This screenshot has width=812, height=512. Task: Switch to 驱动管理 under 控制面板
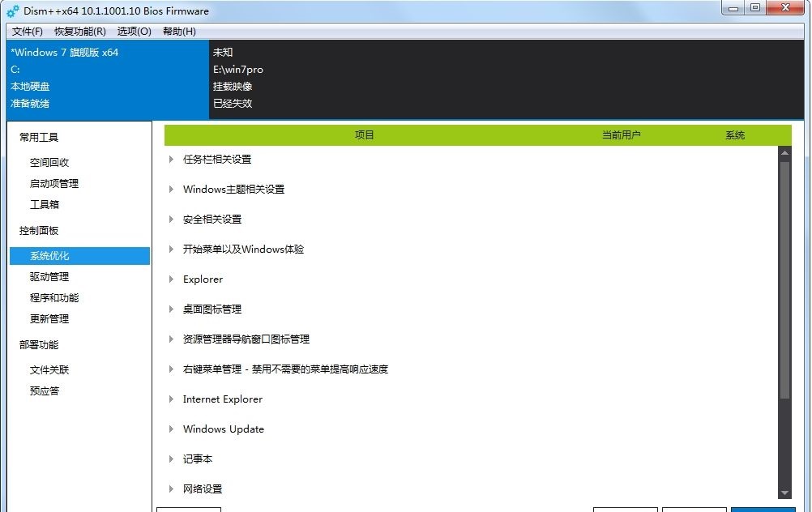coord(49,276)
